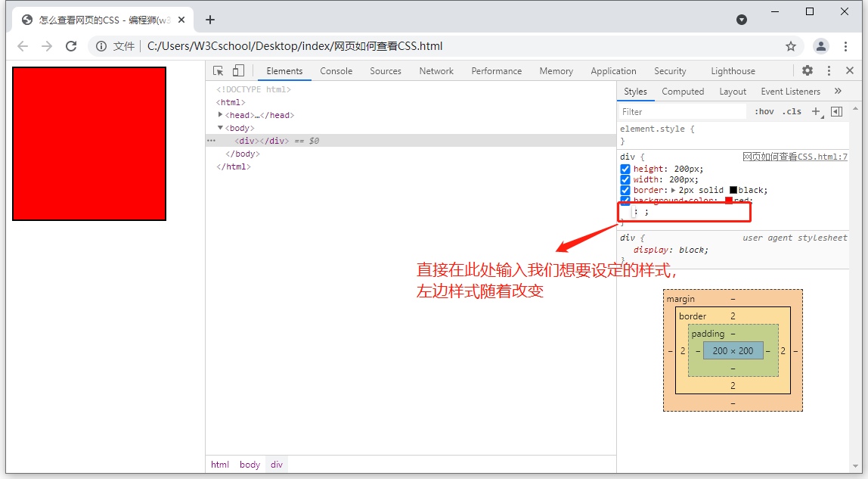Expand the head element node
This screenshot has width=868, height=479.
(x=221, y=115)
